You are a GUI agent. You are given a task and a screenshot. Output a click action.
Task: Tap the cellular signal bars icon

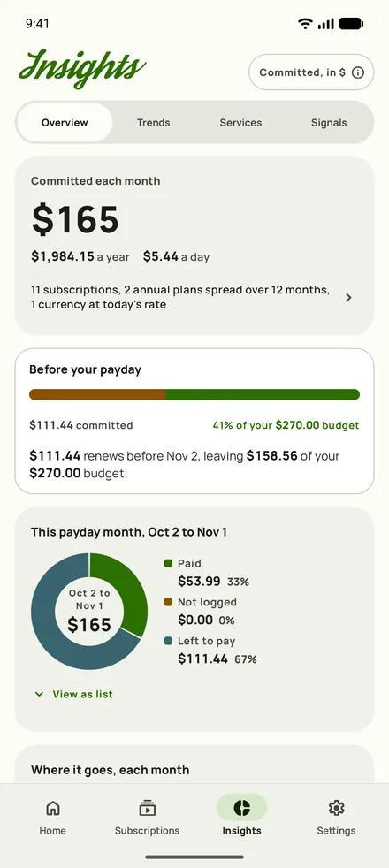[x=326, y=23]
